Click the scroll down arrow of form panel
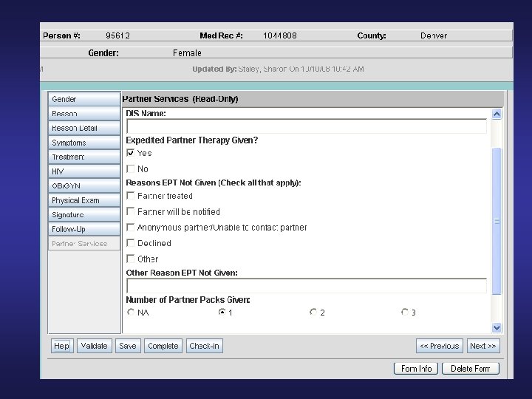The height and width of the screenshot is (399, 532). pos(497,328)
